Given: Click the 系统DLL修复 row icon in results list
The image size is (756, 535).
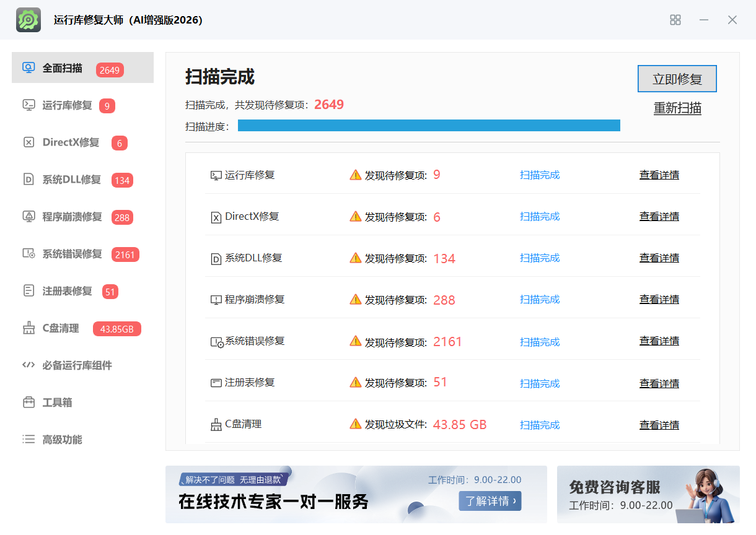Looking at the screenshot, I should click(216, 259).
